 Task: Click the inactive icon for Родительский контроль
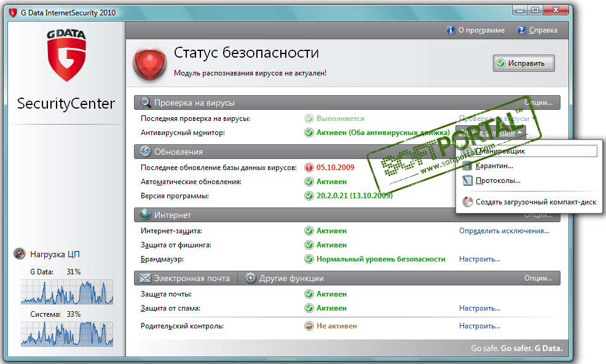pyautogui.click(x=309, y=326)
